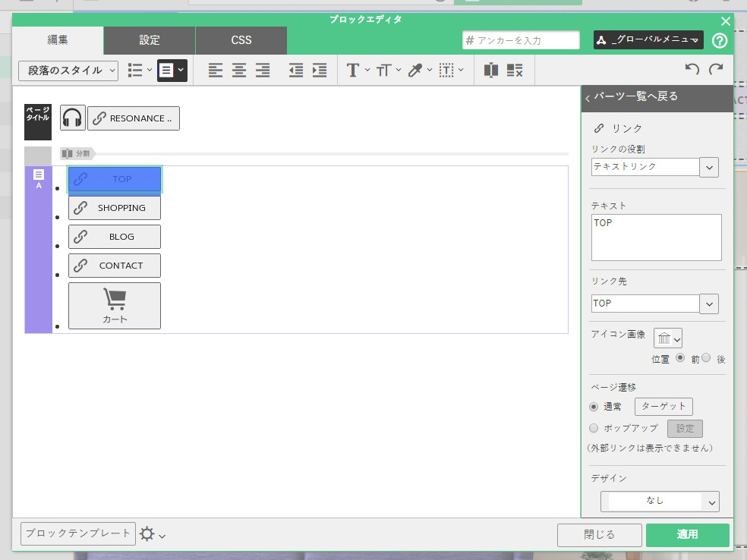Select the purple paragraph block handle

point(39,249)
